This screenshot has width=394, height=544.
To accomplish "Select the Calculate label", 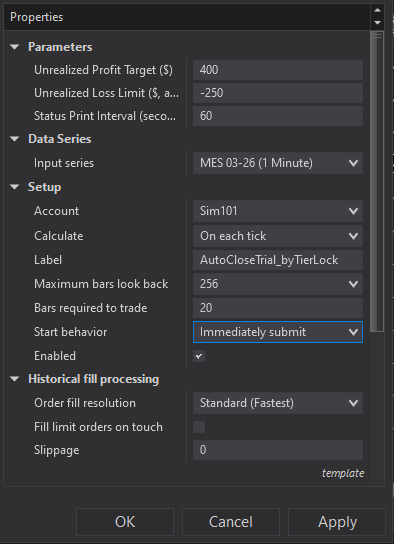I will pyautogui.click(x=59, y=236).
